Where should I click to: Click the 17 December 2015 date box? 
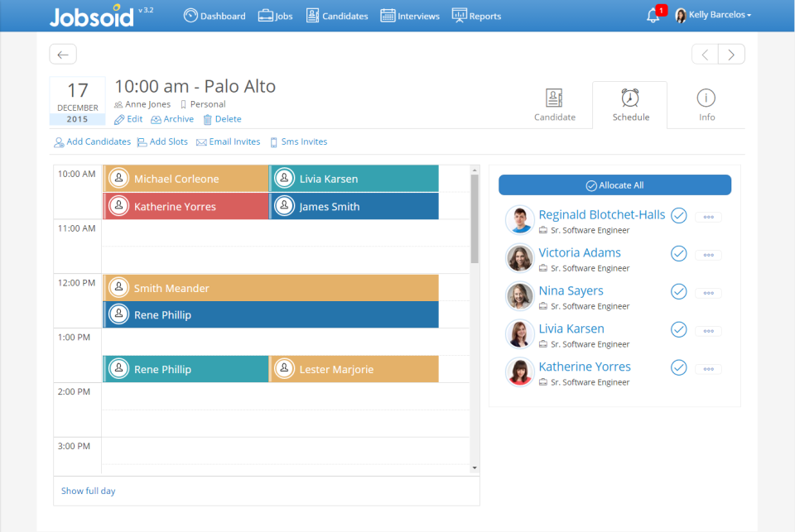click(78, 101)
